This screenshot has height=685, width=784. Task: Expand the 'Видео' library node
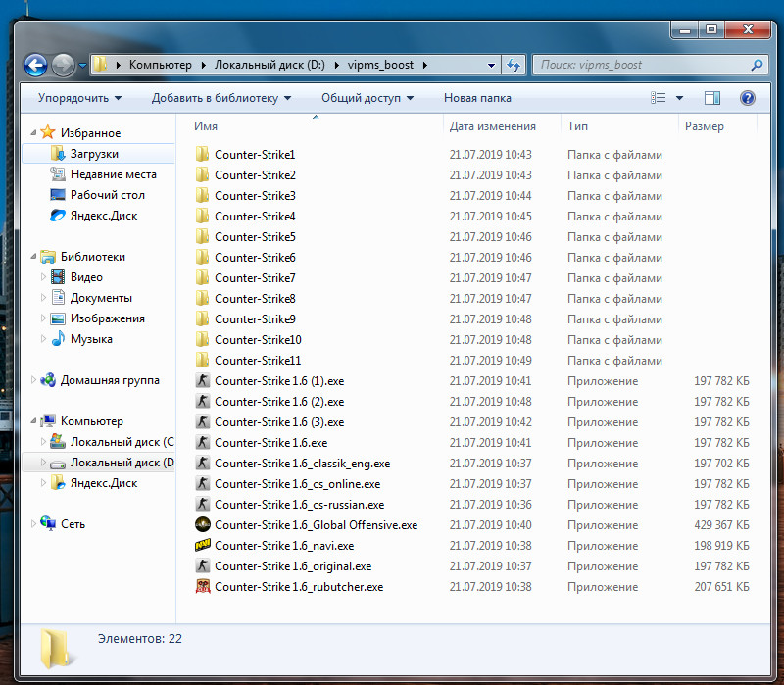pyautogui.click(x=43, y=277)
